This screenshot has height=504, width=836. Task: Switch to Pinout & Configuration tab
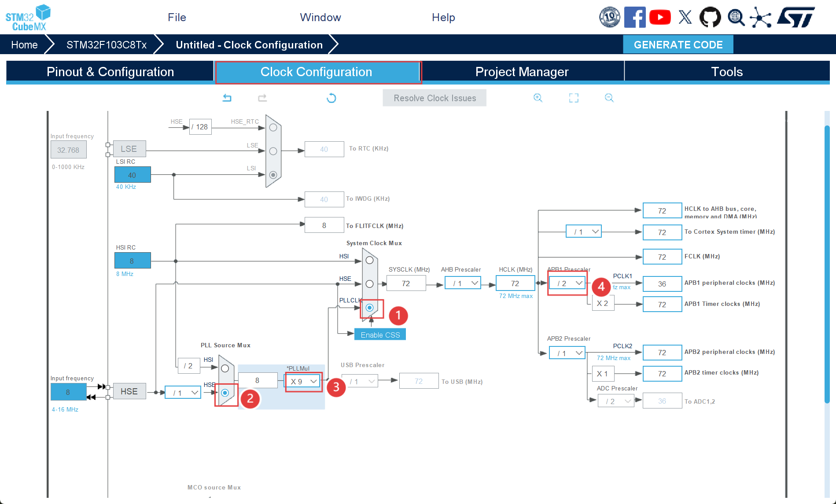coord(110,72)
